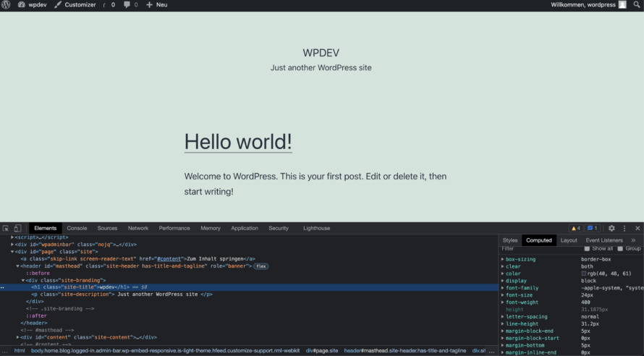Switch to the Console tab
Screen dimensions: 644x356
[x=77, y=228]
